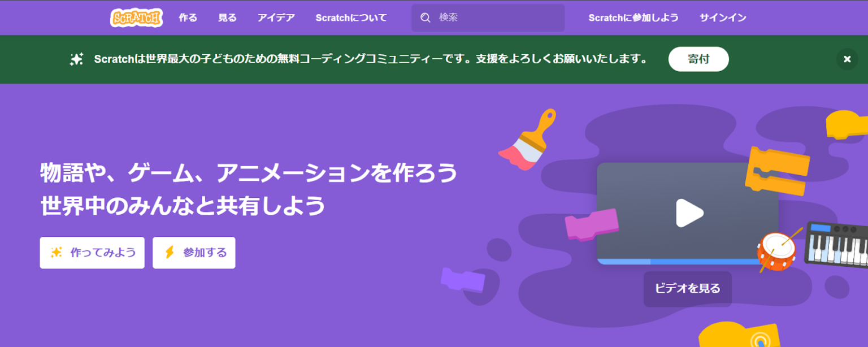Click the ビデオを見る button
The image size is (868, 347).
tap(687, 288)
